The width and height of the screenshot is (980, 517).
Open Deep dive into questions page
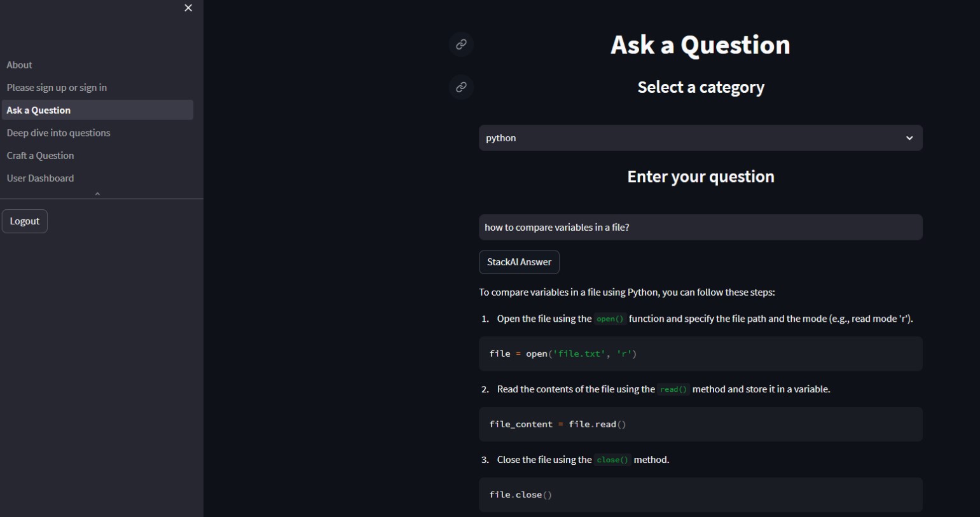point(59,133)
